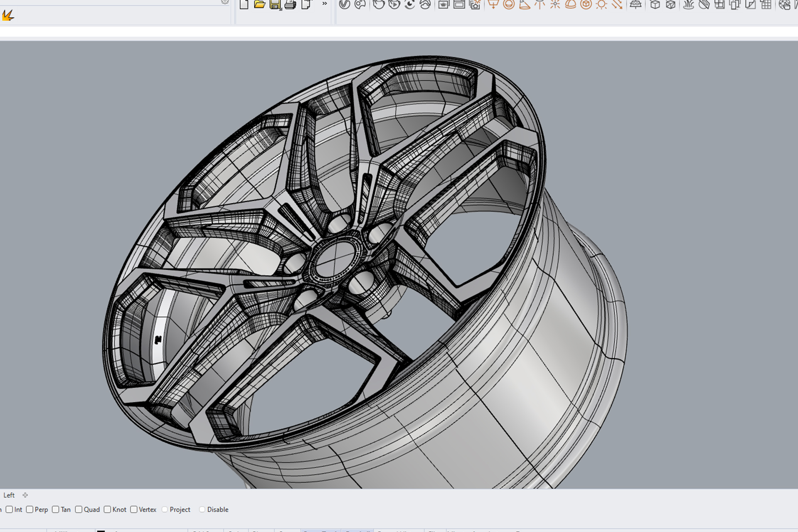Click the cloud render icon
The height and width of the screenshot is (532, 798).
[x=425, y=4]
